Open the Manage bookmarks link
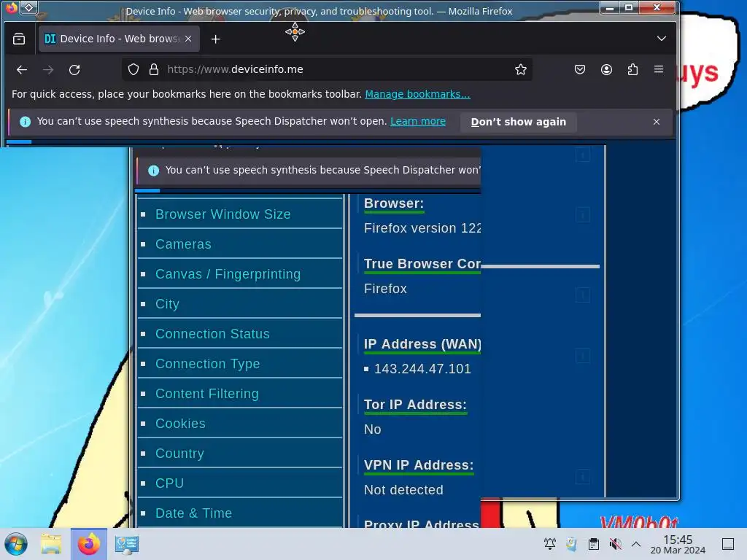 [x=417, y=94]
